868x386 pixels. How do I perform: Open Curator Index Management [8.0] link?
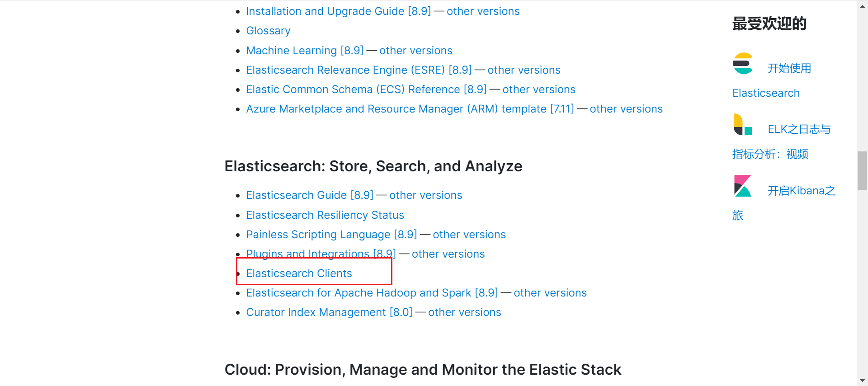[329, 312]
